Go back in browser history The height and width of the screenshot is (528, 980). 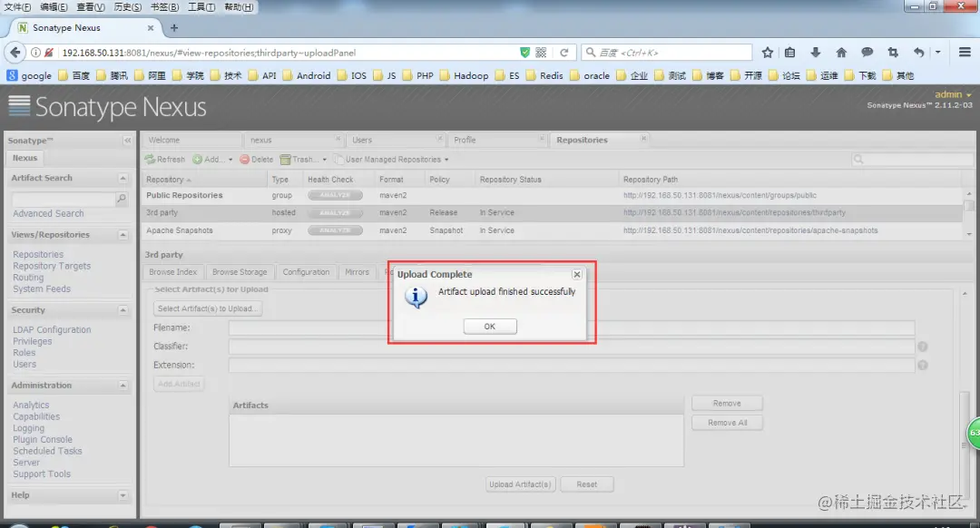pos(15,53)
